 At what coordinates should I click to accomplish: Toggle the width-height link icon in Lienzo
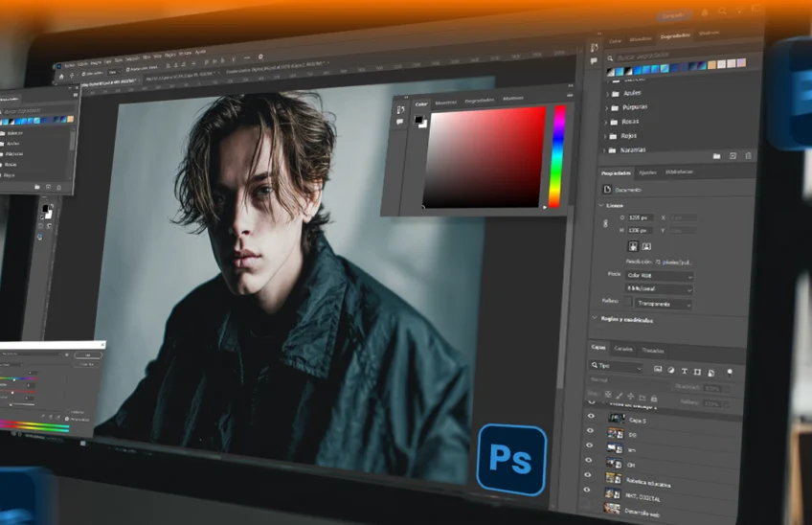click(x=605, y=223)
